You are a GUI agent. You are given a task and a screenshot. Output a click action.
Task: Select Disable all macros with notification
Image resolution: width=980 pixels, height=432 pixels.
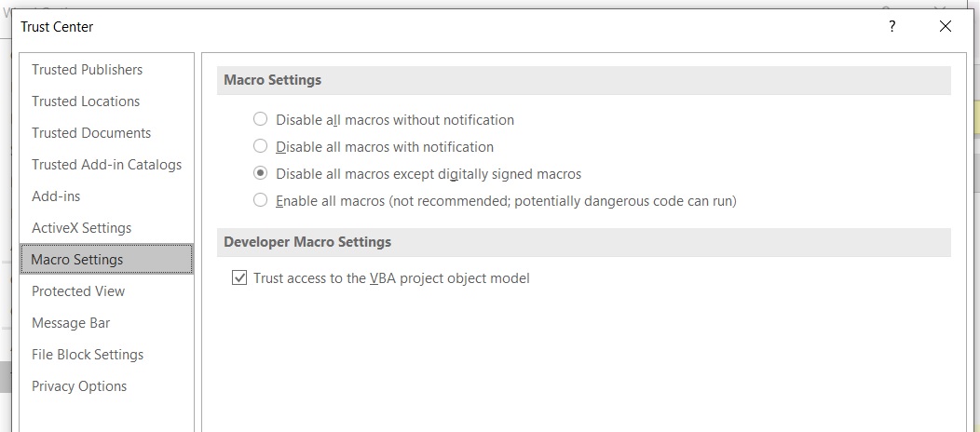[x=260, y=146]
